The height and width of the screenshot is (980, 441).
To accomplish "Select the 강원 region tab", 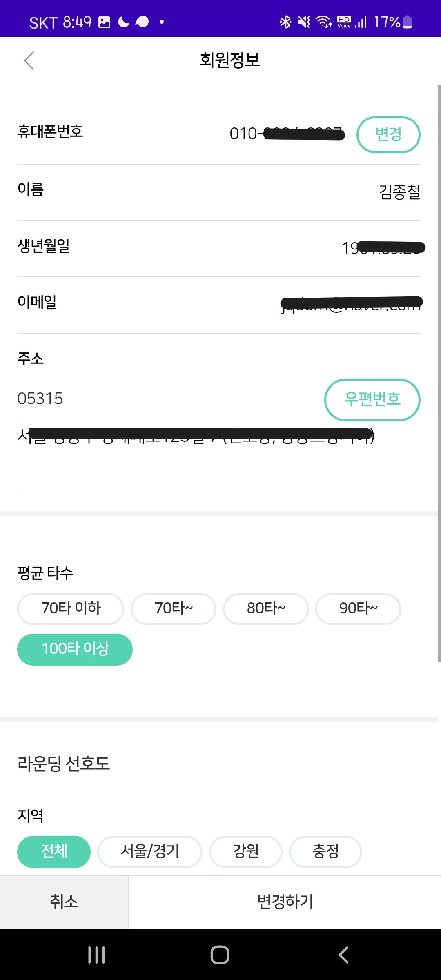I will (246, 851).
